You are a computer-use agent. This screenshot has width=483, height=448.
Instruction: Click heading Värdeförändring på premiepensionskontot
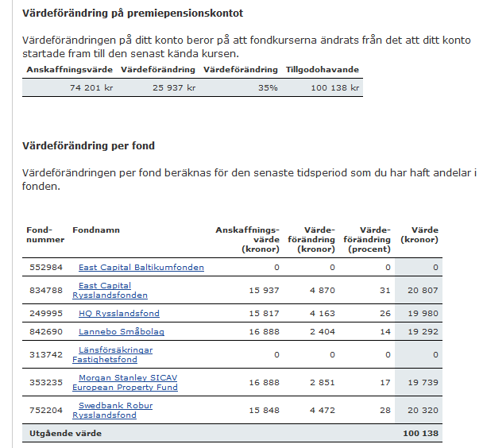(133, 14)
